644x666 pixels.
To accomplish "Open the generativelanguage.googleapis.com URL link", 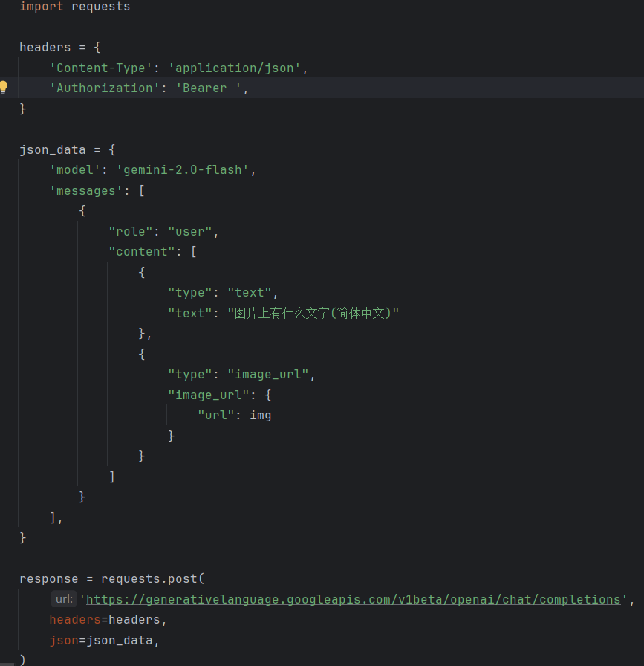I will click(354, 599).
